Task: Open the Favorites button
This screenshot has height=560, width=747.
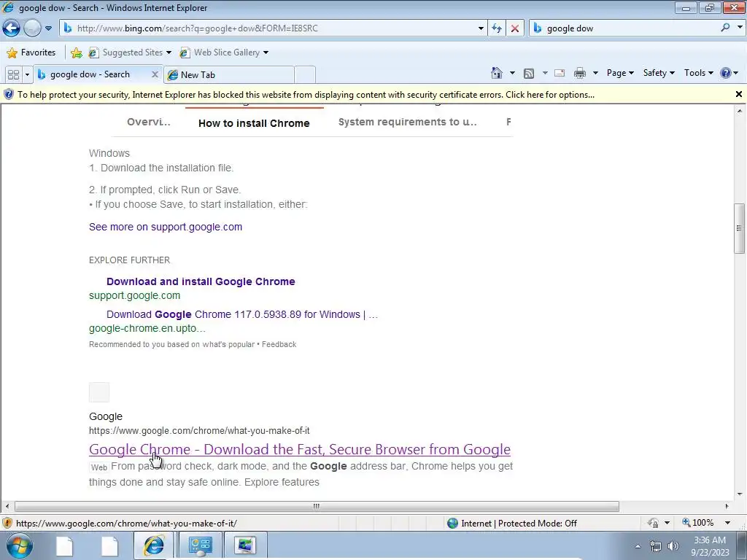Action: [31, 52]
